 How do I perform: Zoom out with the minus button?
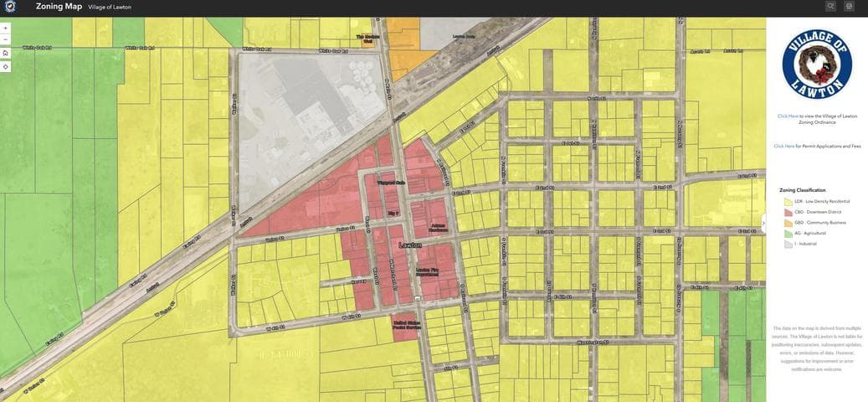pyautogui.click(x=6, y=39)
